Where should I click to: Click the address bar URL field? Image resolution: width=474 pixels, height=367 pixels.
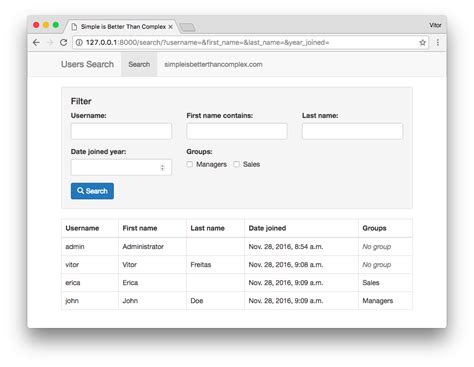pos(250,42)
